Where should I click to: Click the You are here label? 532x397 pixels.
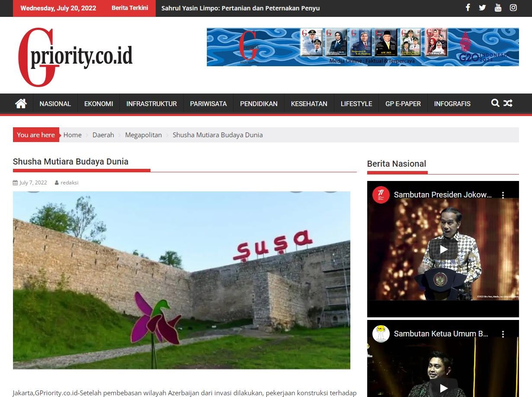(x=36, y=135)
